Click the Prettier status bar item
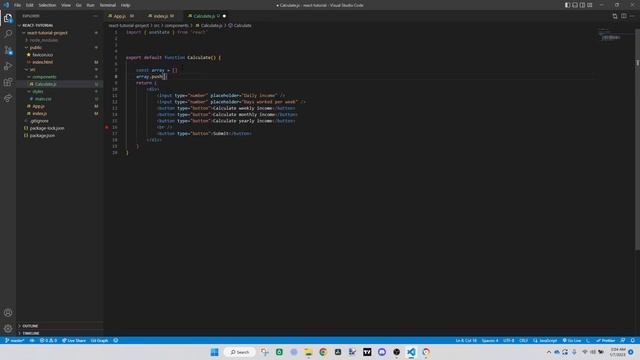 [606, 340]
